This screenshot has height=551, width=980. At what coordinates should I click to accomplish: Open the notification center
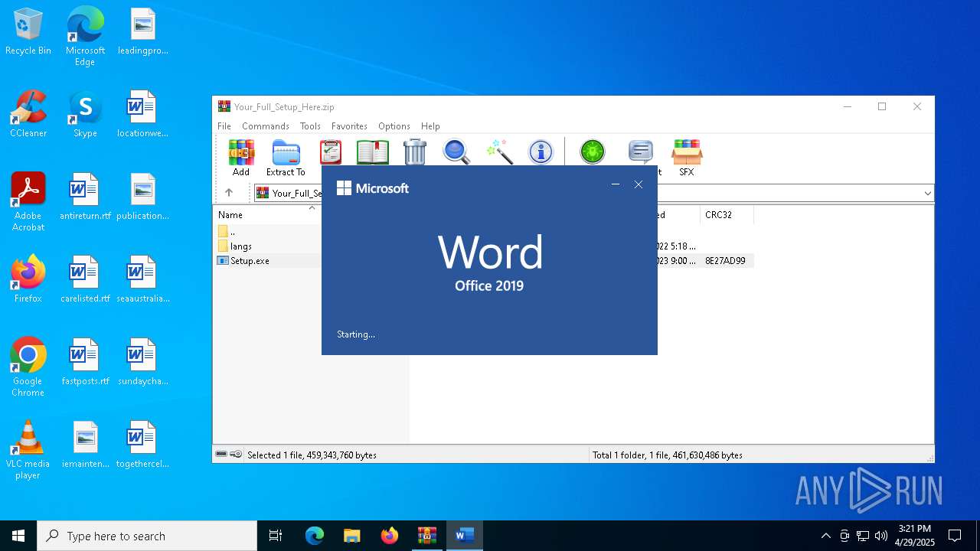pyautogui.click(x=955, y=536)
